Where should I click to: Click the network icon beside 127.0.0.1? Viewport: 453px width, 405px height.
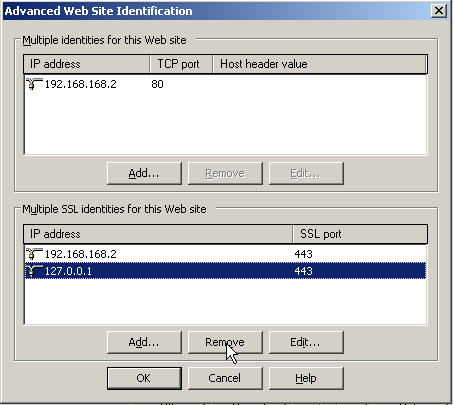tap(34, 271)
